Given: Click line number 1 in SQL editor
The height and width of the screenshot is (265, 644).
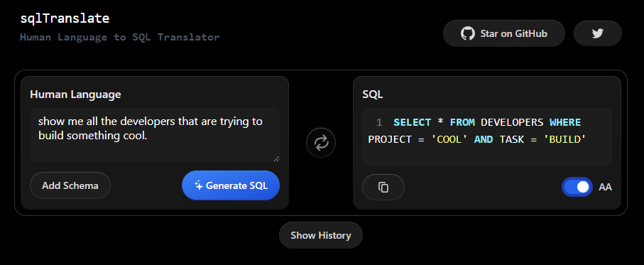Looking at the screenshot, I should point(379,122).
